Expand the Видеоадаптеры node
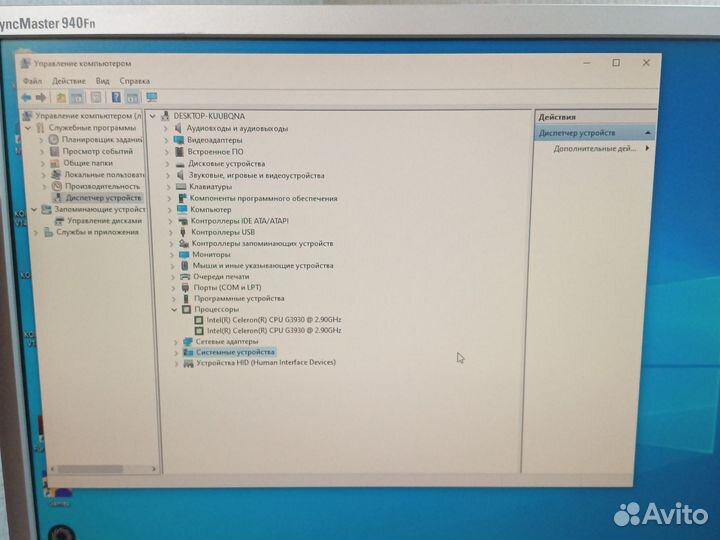 point(166,140)
